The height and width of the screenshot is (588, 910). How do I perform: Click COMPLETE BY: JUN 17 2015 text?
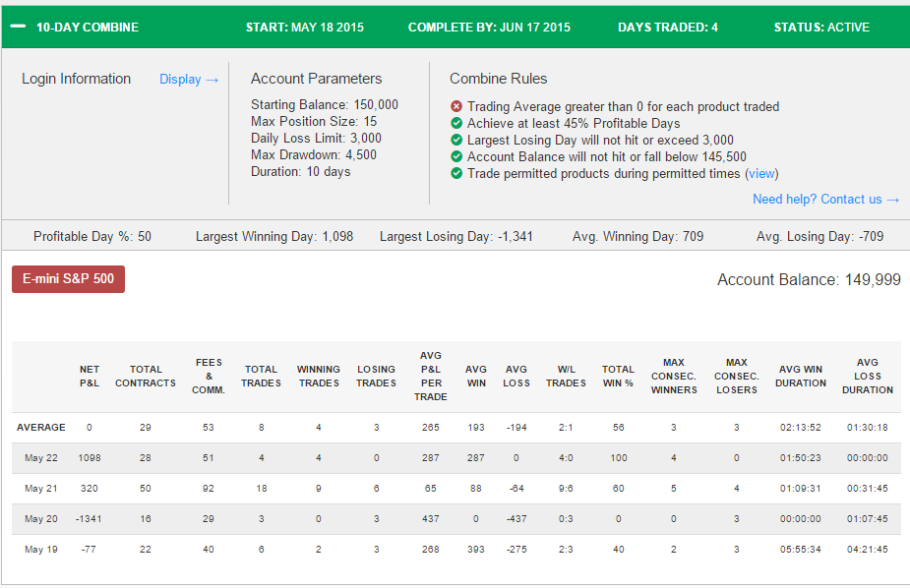[489, 28]
